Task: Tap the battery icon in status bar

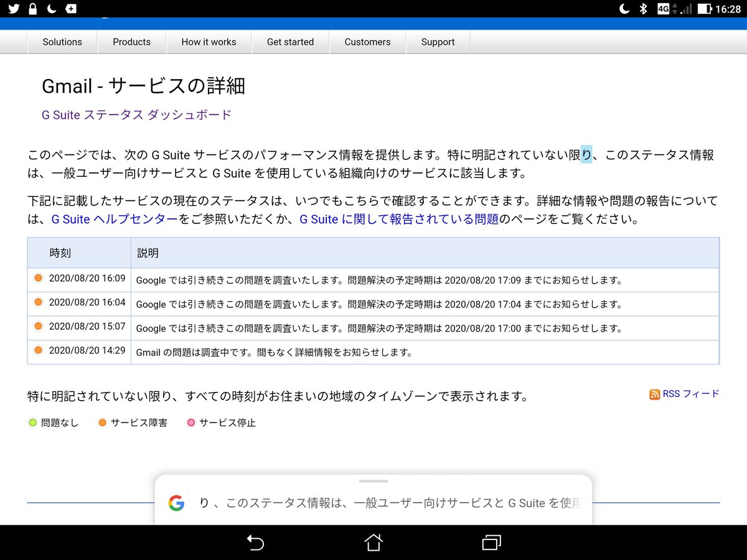Action: (705, 9)
